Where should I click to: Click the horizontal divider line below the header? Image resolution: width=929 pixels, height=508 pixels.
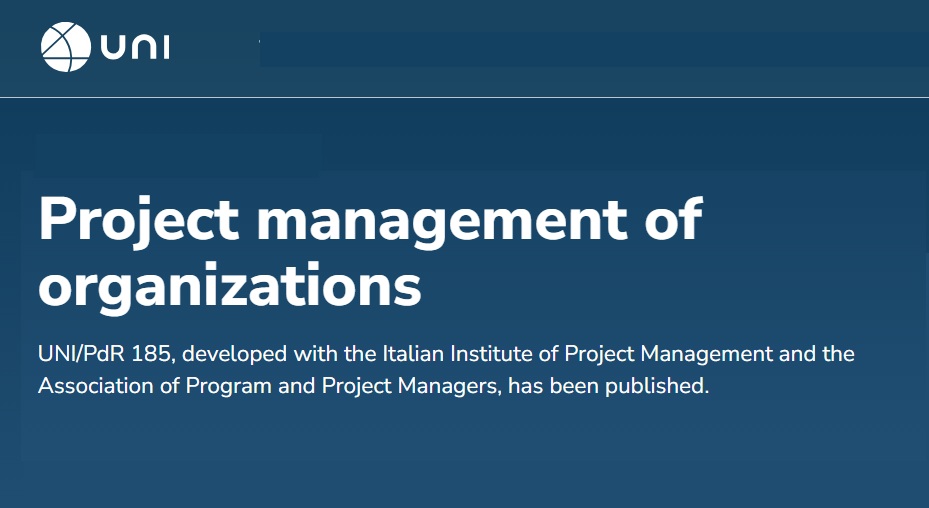(x=464, y=97)
